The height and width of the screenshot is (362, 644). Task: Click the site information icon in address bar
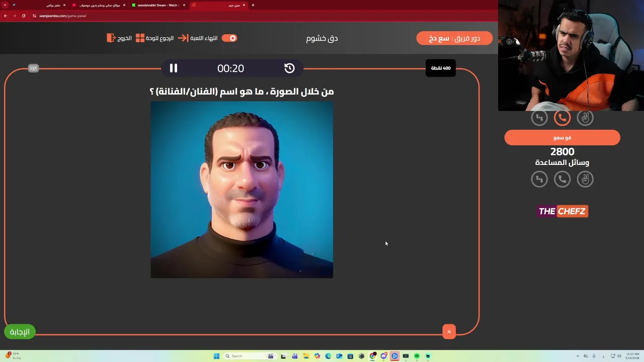34,16
